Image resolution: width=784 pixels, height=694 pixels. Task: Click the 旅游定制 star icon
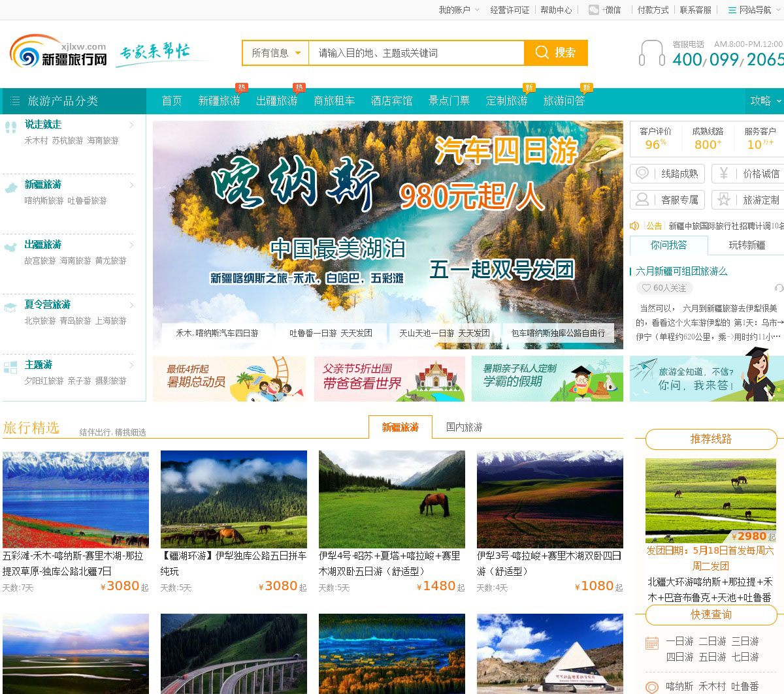(724, 199)
